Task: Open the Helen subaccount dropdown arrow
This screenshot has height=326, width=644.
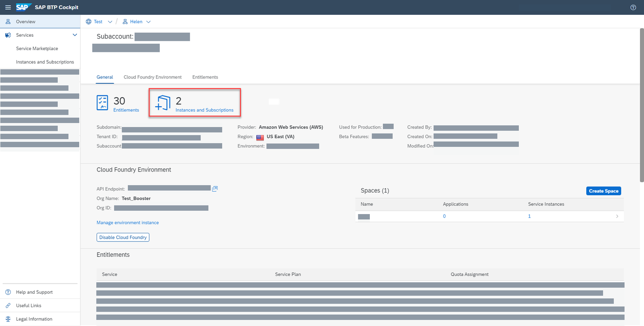Action: [x=148, y=22]
